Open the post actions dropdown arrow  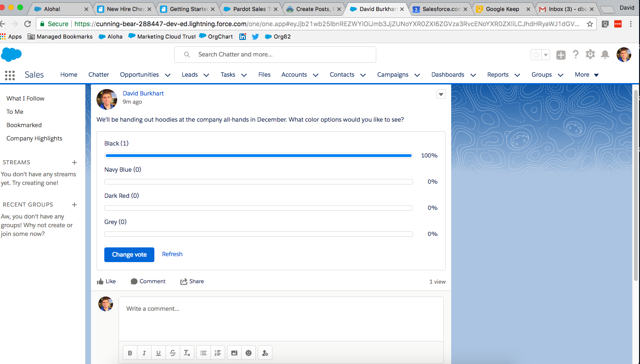(441, 94)
